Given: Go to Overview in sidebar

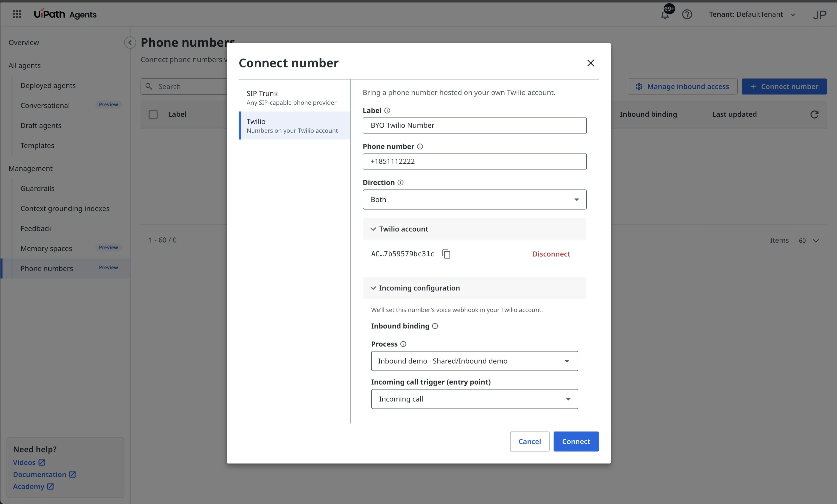Looking at the screenshot, I should [x=24, y=42].
